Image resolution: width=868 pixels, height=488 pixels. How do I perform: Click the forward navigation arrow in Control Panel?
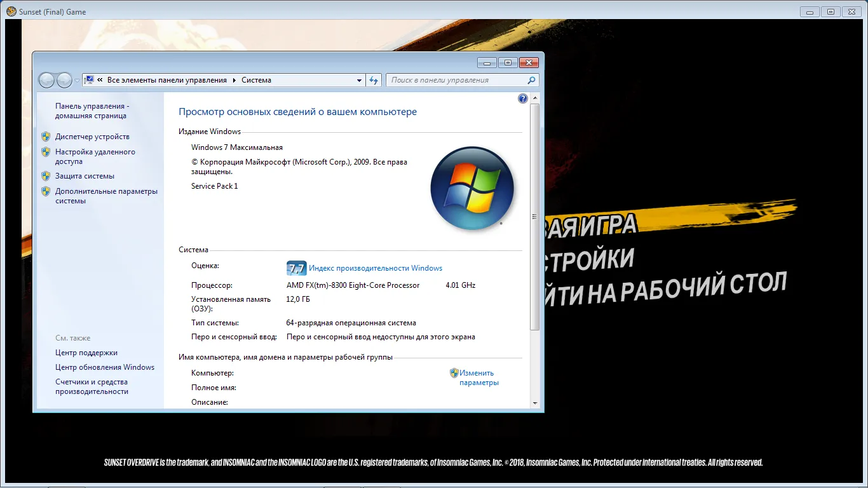(x=64, y=80)
